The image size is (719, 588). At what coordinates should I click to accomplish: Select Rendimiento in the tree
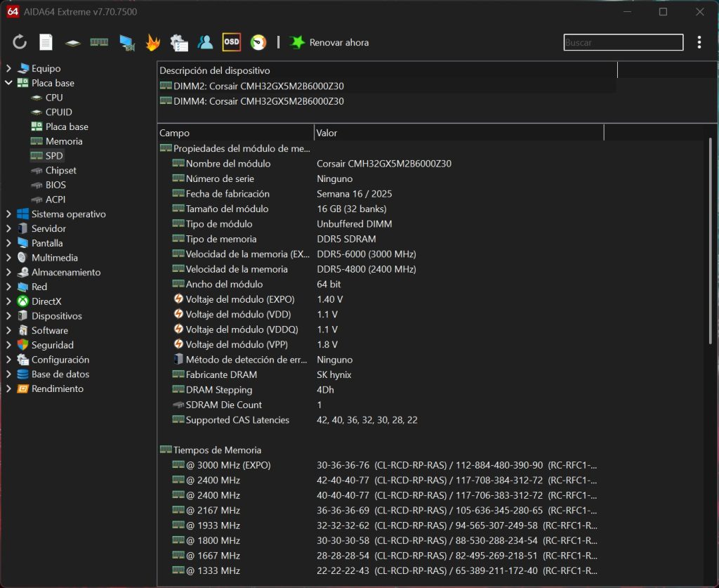[58, 389]
